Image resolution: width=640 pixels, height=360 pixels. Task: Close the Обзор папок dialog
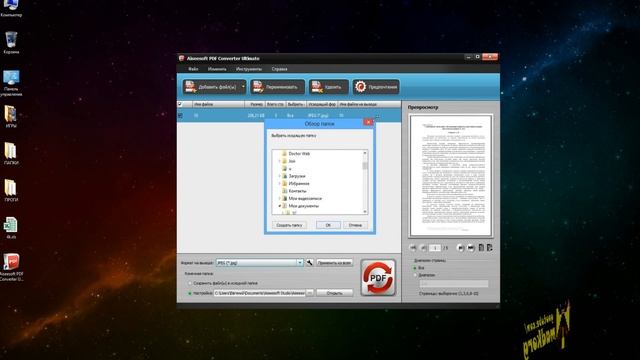(x=368, y=122)
